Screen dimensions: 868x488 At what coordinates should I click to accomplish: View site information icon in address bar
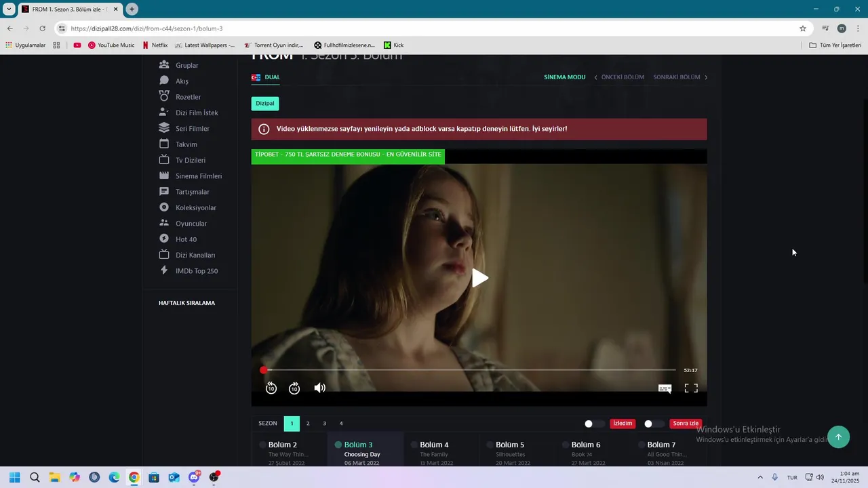[62, 28]
